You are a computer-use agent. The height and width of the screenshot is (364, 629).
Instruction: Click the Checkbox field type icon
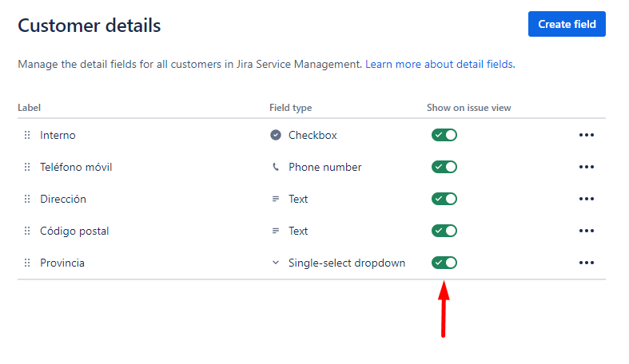276,135
